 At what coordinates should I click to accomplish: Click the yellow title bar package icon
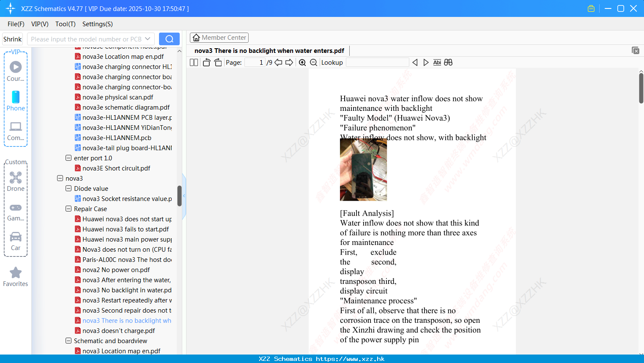pyautogui.click(x=591, y=8)
